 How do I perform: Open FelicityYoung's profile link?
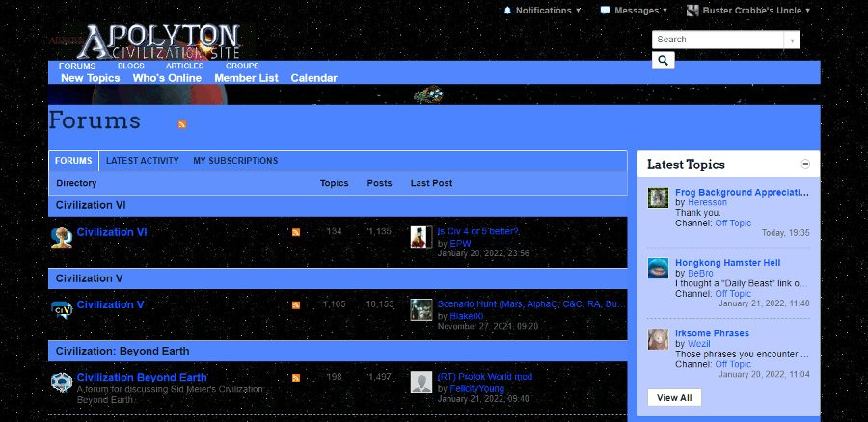(x=476, y=389)
